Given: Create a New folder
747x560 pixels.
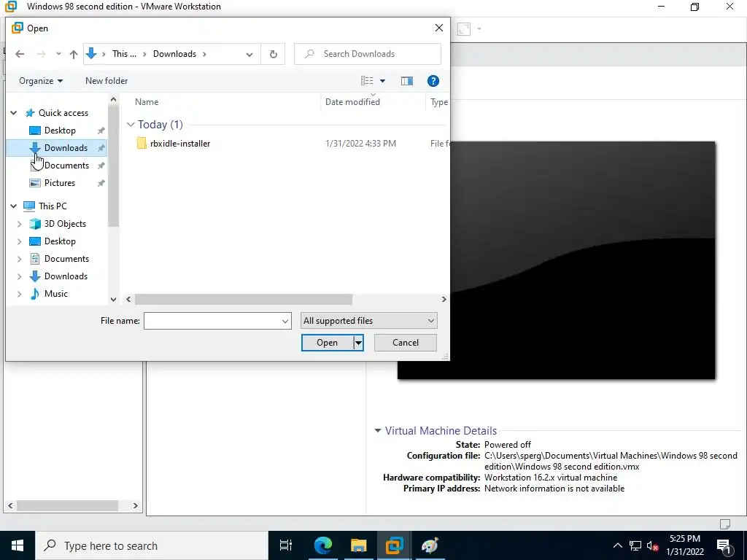Looking at the screenshot, I should tap(107, 81).
